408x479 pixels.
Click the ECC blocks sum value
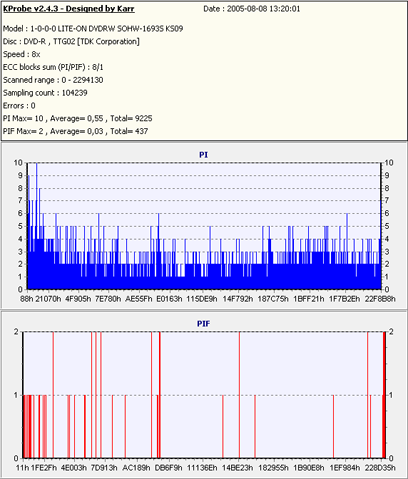pos(98,67)
